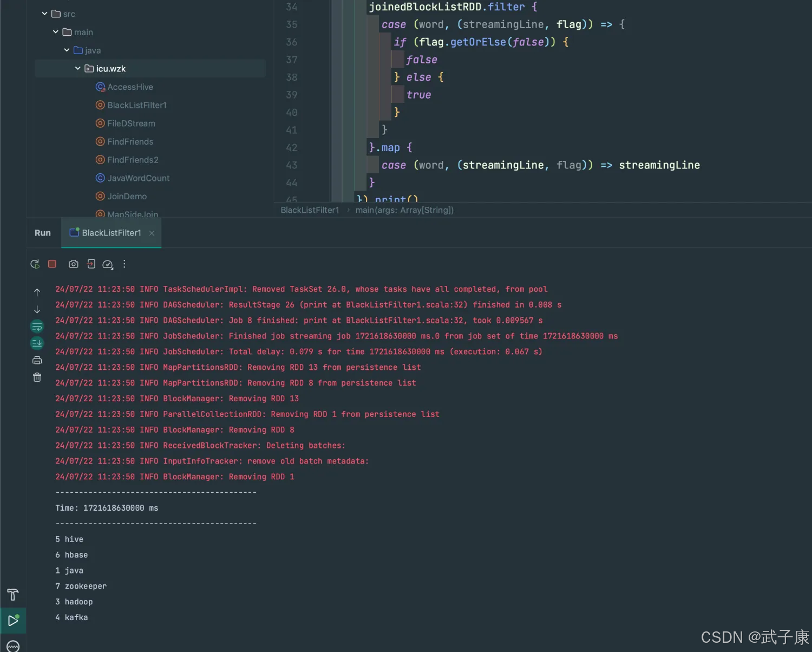
Task: Collapse the main folder
Action: pos(56,32)
